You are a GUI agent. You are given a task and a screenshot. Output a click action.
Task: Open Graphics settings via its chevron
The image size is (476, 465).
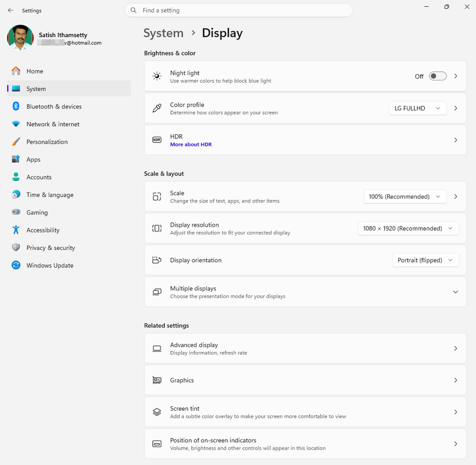coord(456,380)
